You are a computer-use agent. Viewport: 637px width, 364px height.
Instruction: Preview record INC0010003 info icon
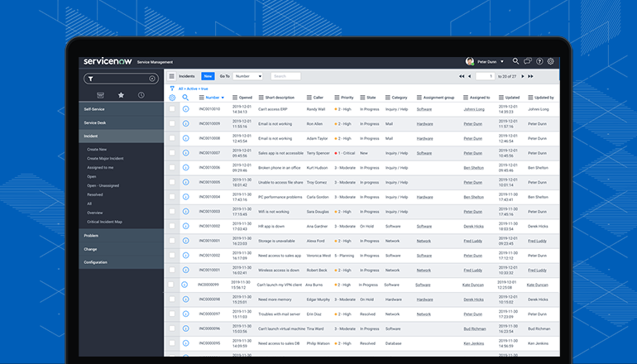coord(185,211)
